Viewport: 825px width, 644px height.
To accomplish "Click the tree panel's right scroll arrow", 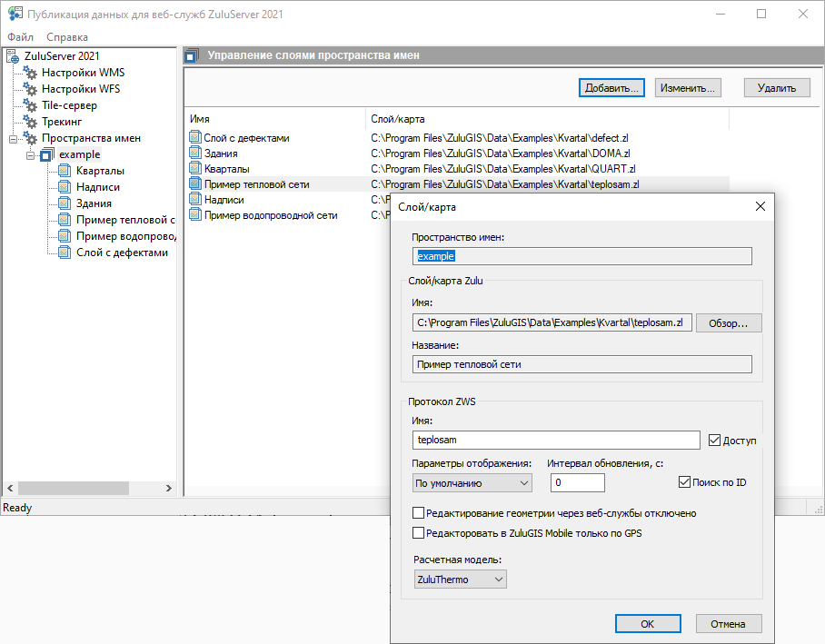I will pos(169,489).
